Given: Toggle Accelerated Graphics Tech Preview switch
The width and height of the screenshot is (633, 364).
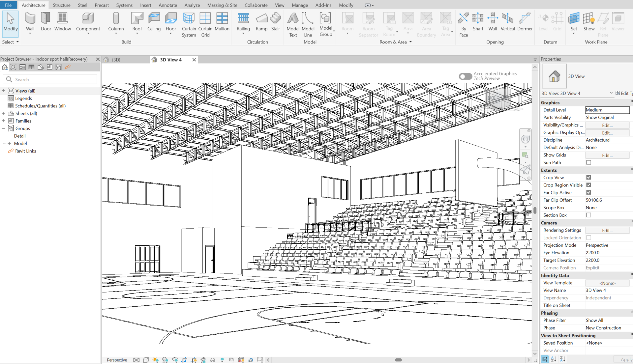Looking at the screenshot, I should (465, 76).
